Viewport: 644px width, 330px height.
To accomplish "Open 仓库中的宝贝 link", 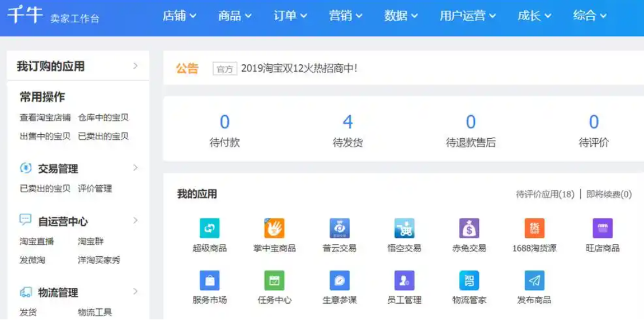I will (104, 117).
